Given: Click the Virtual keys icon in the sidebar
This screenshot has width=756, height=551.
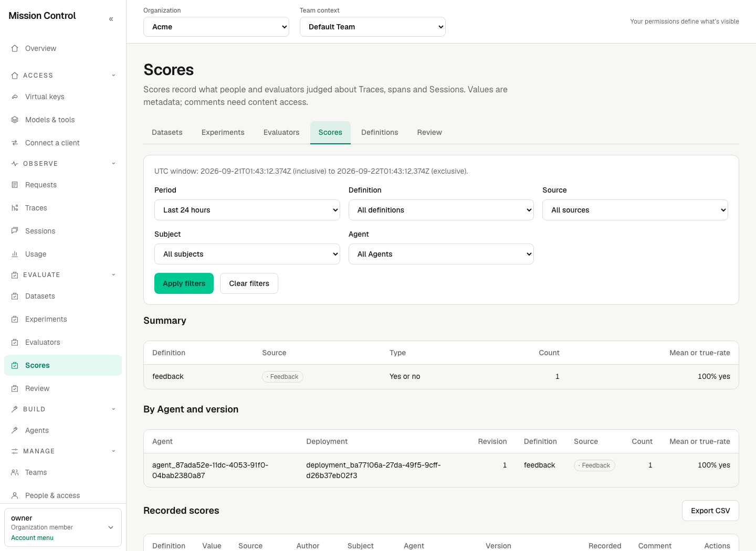Looking at the screenshot, I should pyautogui.click(x=15, y=97).
